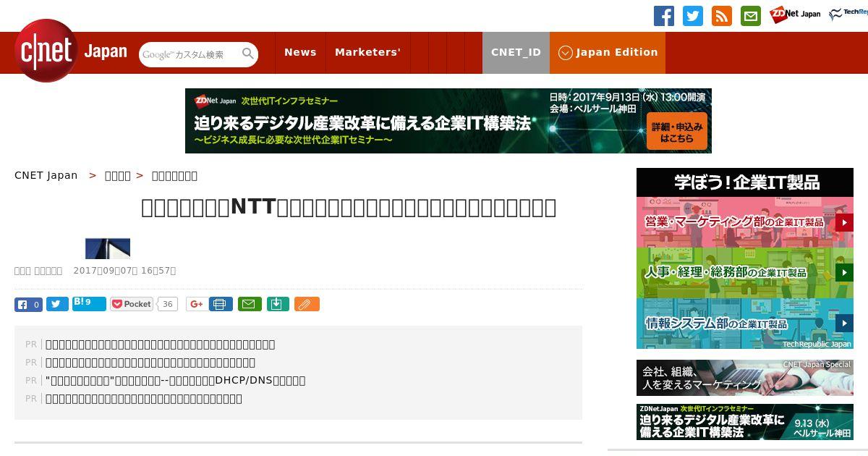
Task: Click arrow on HR-accounting banner
Action: point(844,273)
